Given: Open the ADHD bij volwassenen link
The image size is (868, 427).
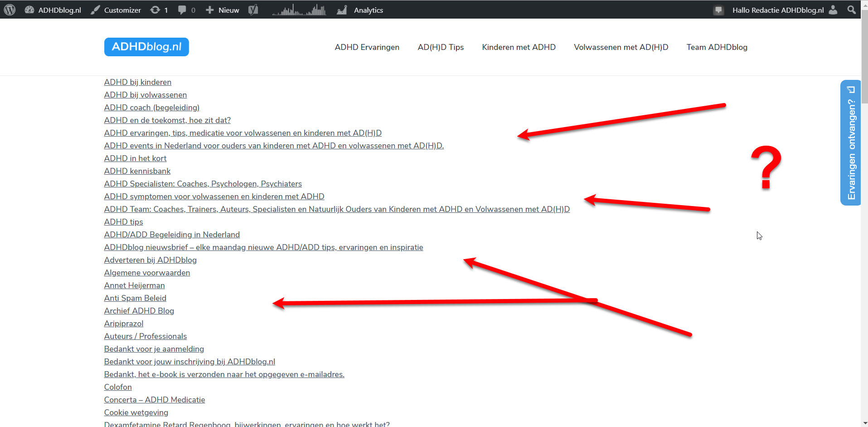Looking at the screenshot, I should [x=145, y=95].
